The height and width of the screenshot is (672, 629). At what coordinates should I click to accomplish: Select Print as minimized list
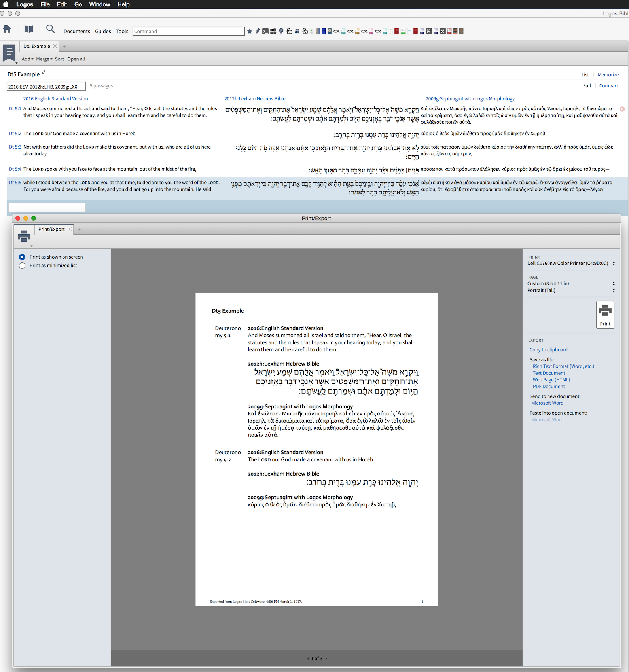click(22, 266)
